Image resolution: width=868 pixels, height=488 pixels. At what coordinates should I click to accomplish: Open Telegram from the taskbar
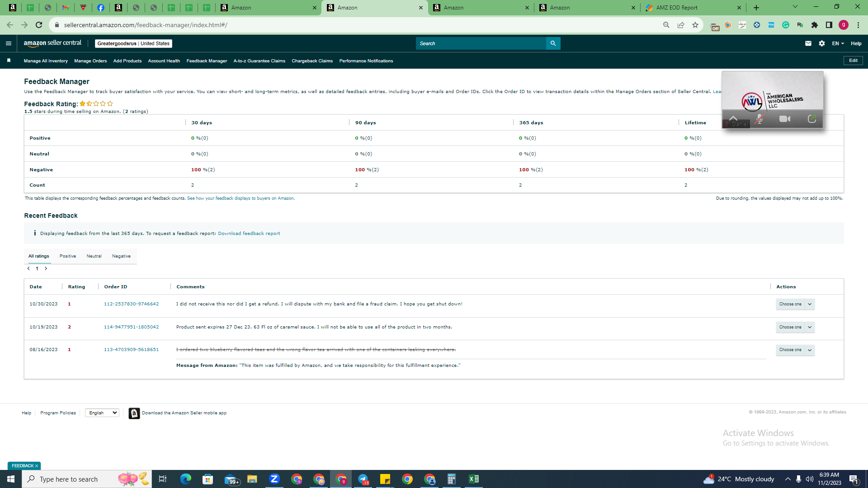[363, 479]
